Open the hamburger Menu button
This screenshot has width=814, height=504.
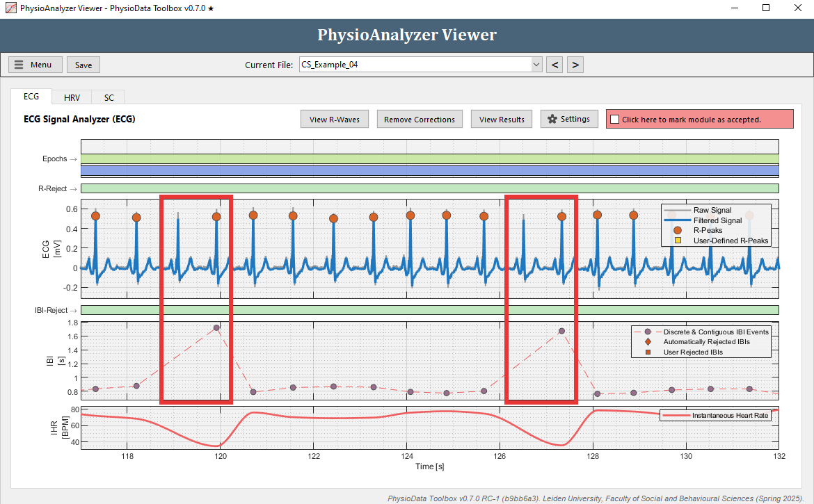click(35, 65)
